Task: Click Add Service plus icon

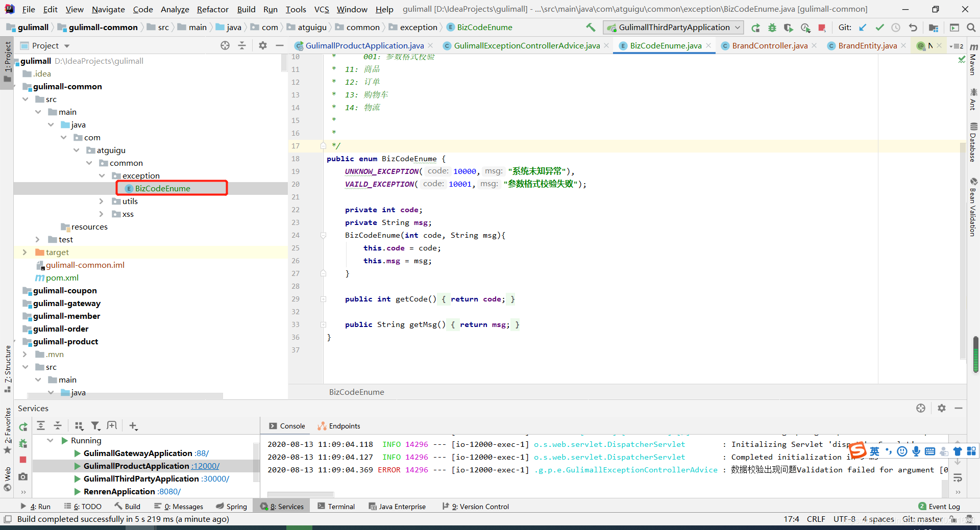Action: (133, 425)
